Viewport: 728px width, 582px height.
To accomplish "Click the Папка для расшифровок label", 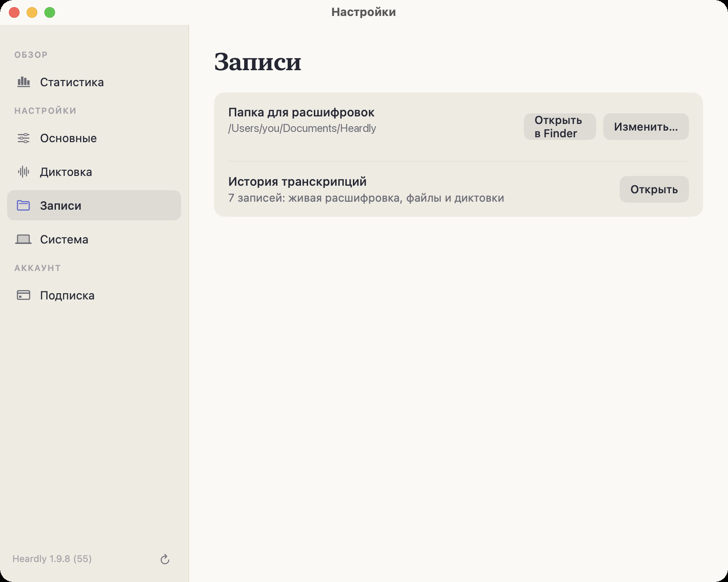I will point(301,112).
